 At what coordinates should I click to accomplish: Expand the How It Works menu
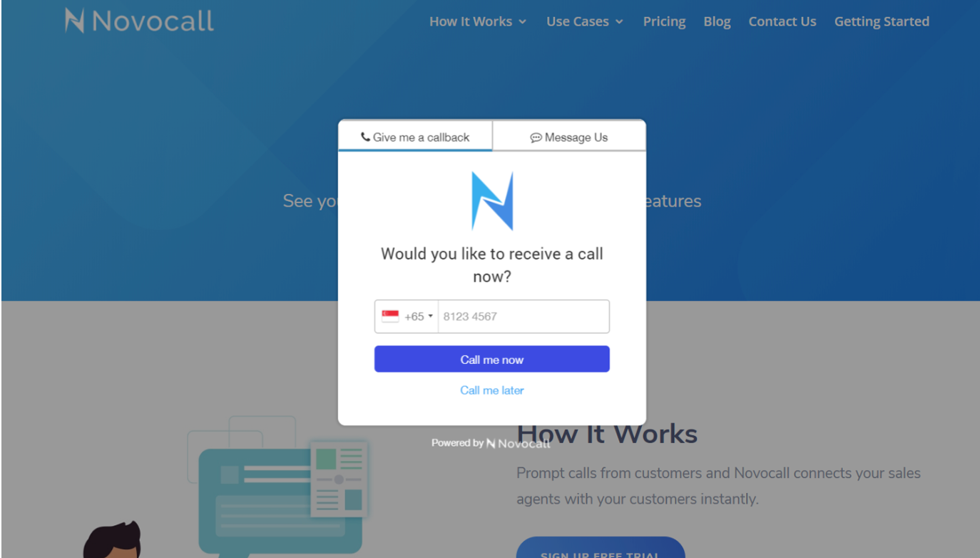click(478, 21)
